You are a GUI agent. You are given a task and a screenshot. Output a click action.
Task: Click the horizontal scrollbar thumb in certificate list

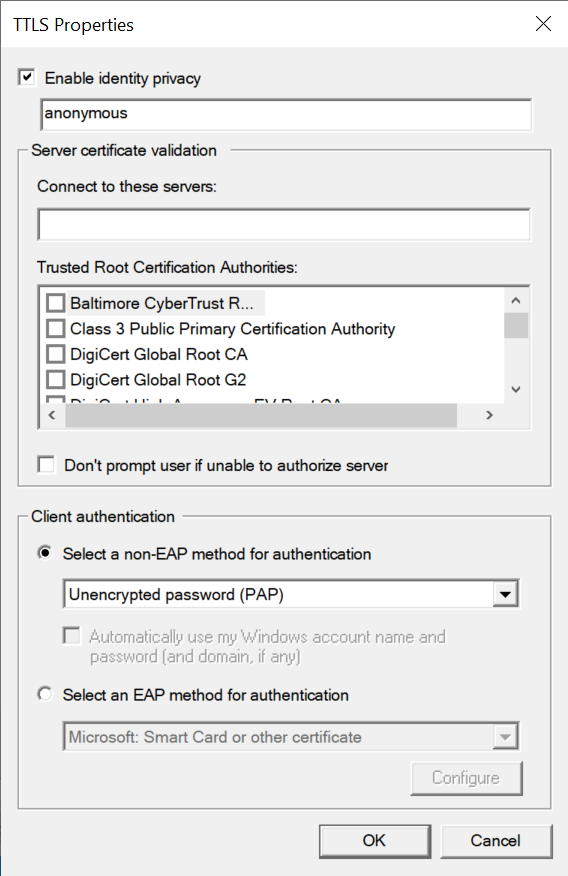tap(261, 416)
